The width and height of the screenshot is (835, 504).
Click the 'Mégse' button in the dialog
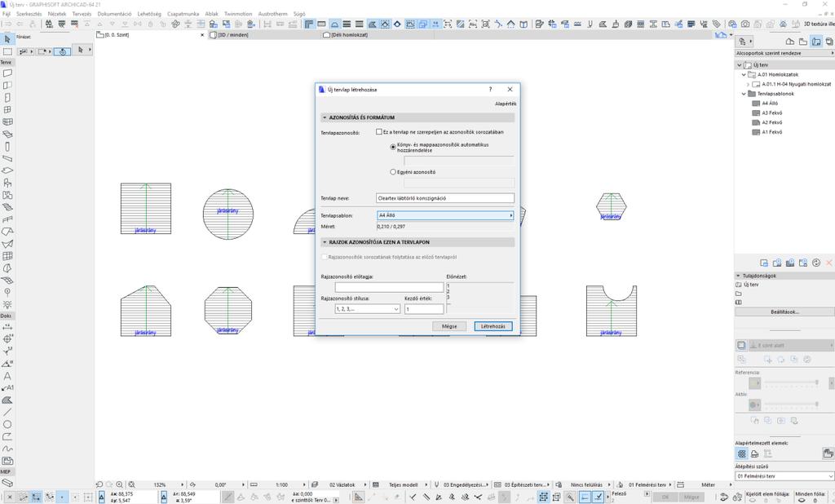pyautogui.click(x=449, y=326)
